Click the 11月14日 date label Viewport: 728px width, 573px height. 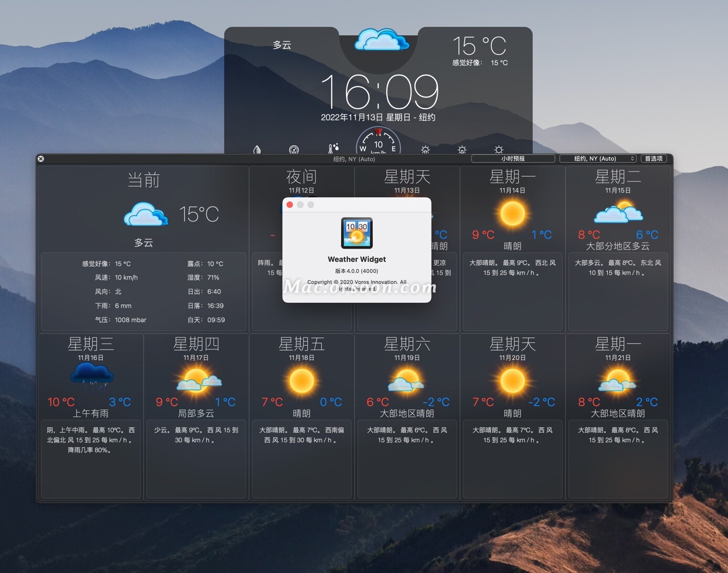[x=512, y=190]
